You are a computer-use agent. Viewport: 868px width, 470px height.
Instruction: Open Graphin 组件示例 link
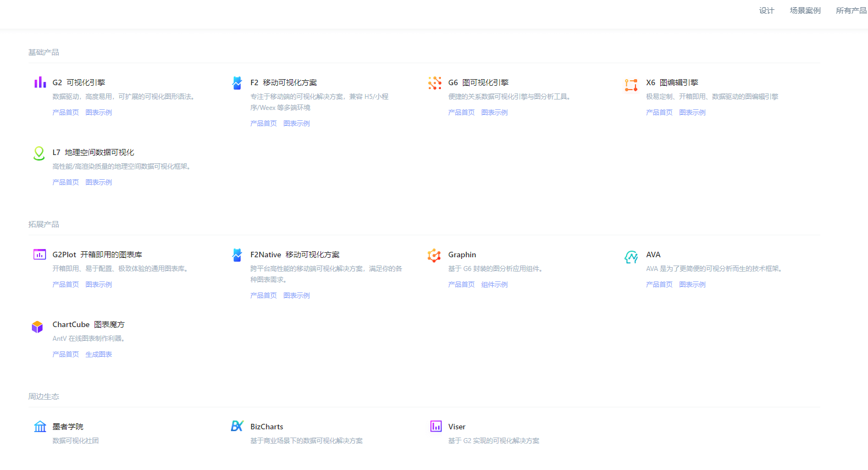click(x=494, y=284)
